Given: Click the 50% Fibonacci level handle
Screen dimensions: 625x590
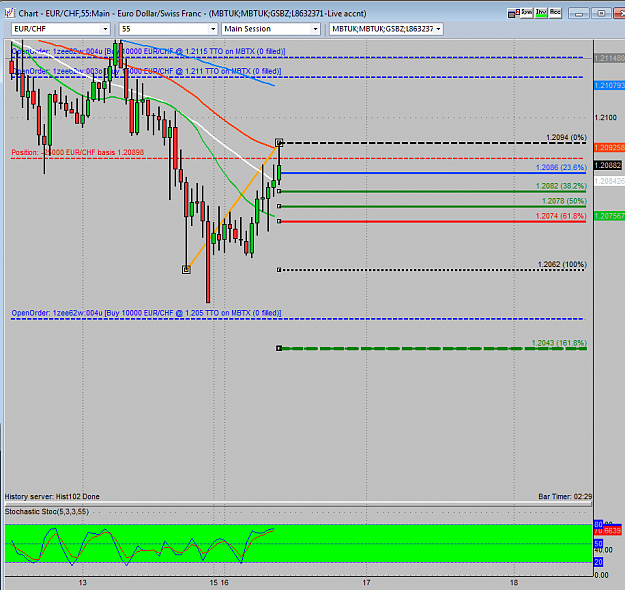Looking at the screenshot, I should [279, 206].
